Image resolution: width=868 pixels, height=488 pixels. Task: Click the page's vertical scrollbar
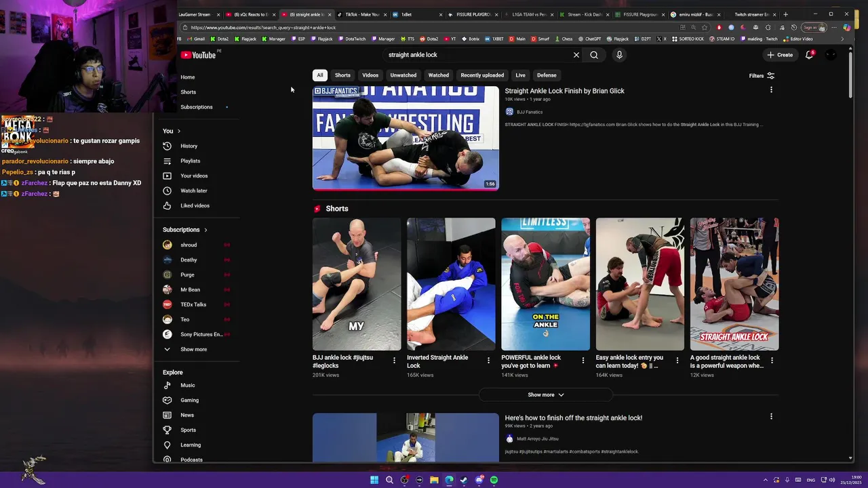point(850,75)
